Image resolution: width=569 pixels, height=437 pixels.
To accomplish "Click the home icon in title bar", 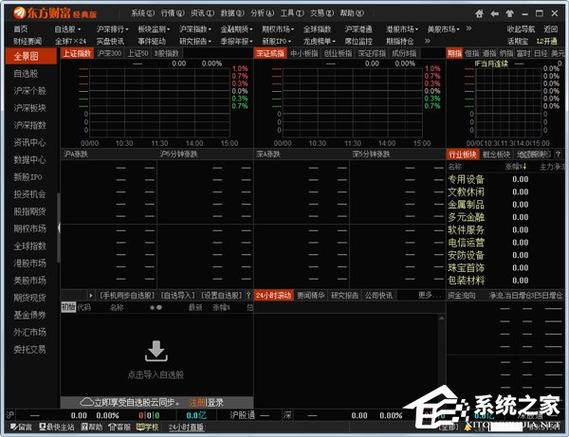I will click(x=479, y=14).
